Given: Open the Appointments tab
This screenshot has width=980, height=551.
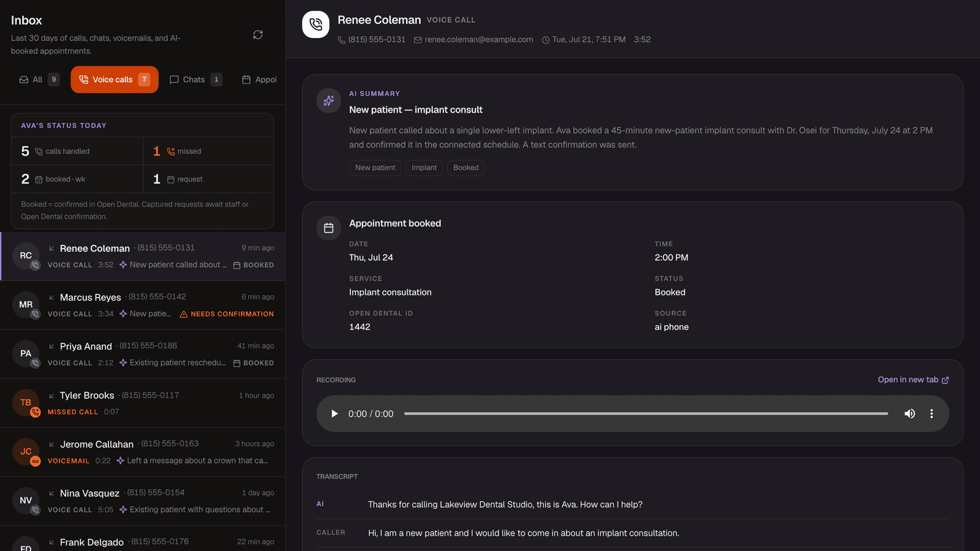Looking at the screenshot, I should (x=260, y=80).
